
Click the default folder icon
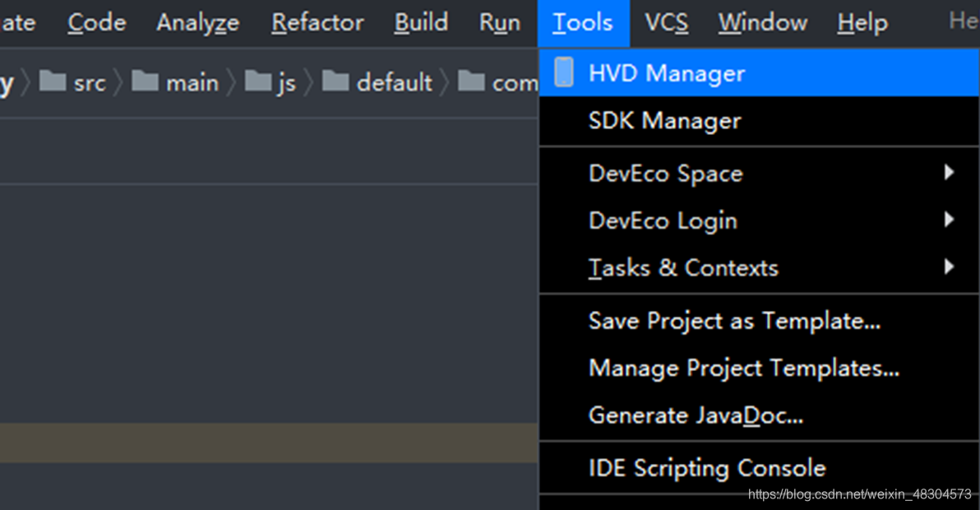tap(335, 81)
